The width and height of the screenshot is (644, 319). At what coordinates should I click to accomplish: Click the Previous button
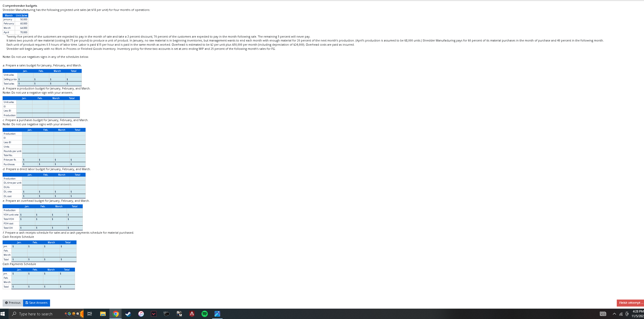pyautogui.click(x=12, y=303)
